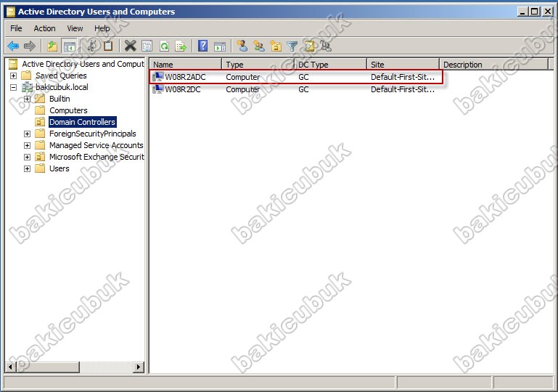Toggle the action pane icon
Image resolution: width=558 pixels, height=392 pixels.
coord(220,46)
